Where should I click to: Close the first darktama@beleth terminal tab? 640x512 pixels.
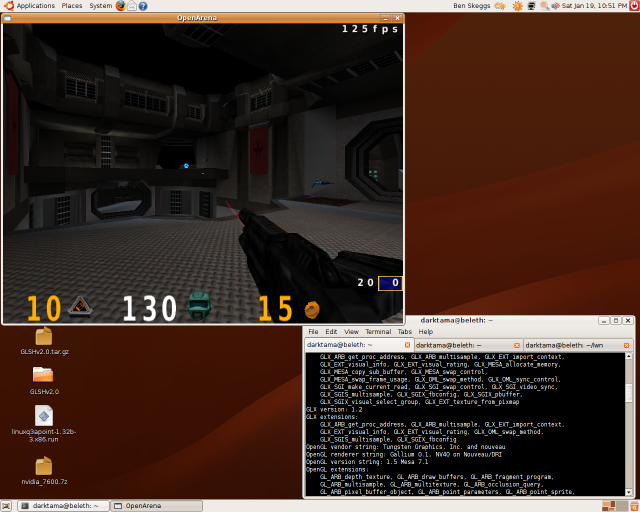point(408,345)
